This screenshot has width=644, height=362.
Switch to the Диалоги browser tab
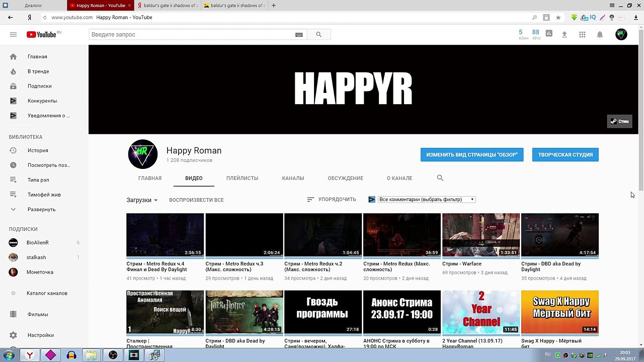33,6
